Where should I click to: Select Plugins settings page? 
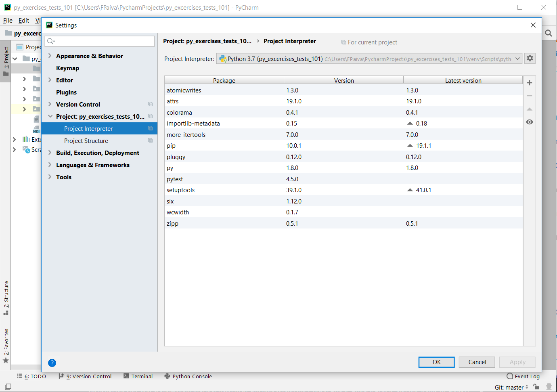click(x=66, y=92)
